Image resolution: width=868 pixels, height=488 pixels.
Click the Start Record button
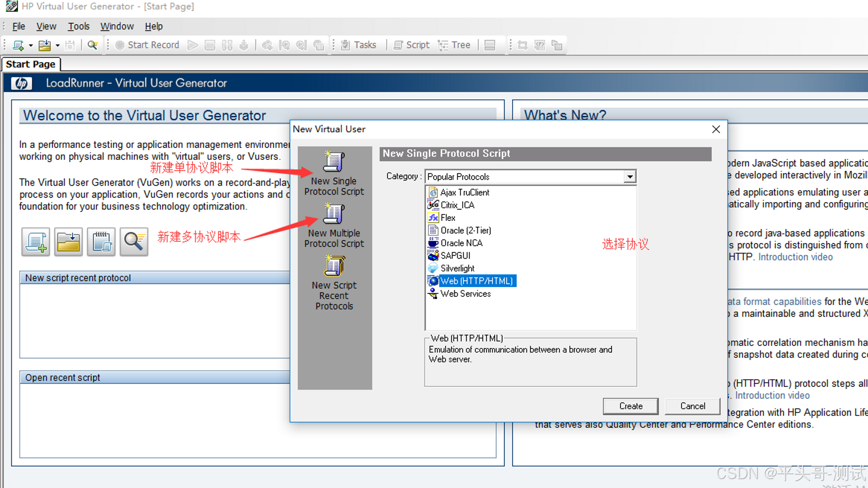pyautogui.click(x=147, y=45)
